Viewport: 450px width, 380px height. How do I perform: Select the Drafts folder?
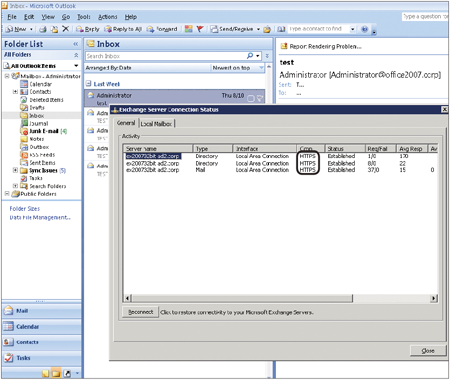coord(32,108)
